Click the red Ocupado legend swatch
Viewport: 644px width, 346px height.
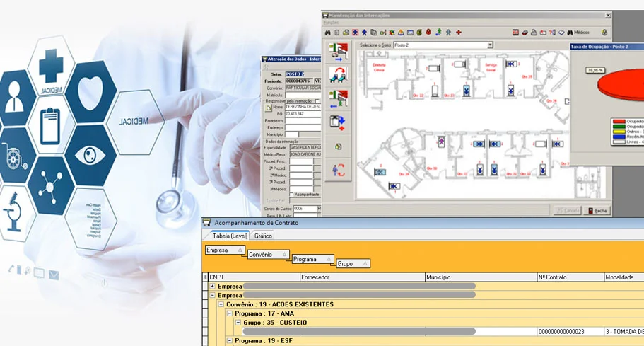619,122
